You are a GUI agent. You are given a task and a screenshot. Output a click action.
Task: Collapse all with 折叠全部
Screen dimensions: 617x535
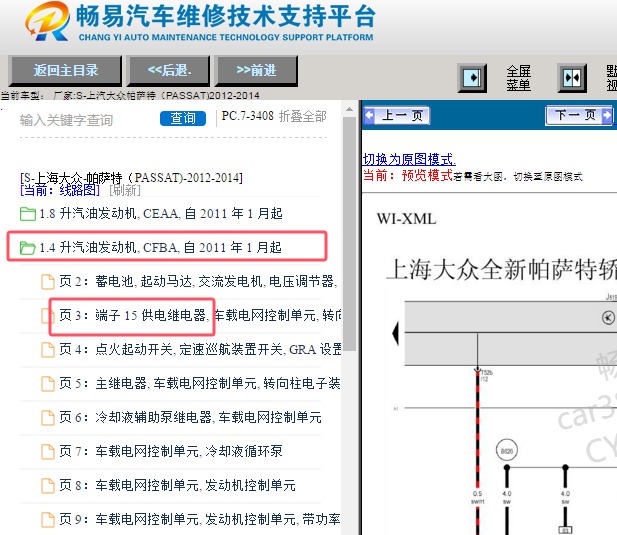click(303, 116)
